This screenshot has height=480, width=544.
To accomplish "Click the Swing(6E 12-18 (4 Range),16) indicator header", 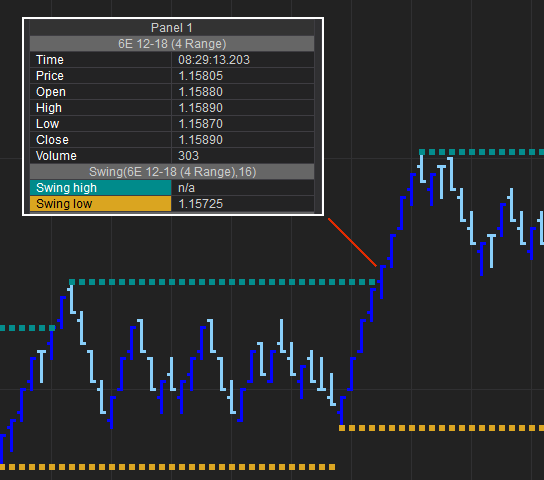I will tap(172, 172).
